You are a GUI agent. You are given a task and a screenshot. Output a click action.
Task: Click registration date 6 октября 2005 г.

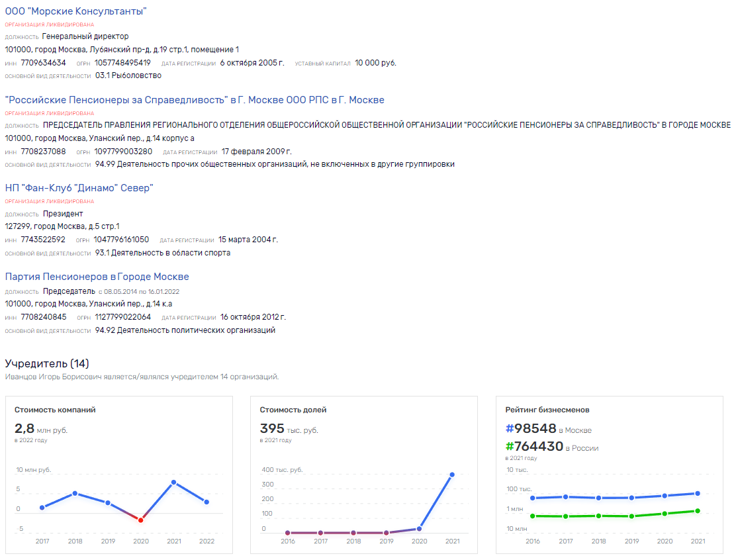252,63
